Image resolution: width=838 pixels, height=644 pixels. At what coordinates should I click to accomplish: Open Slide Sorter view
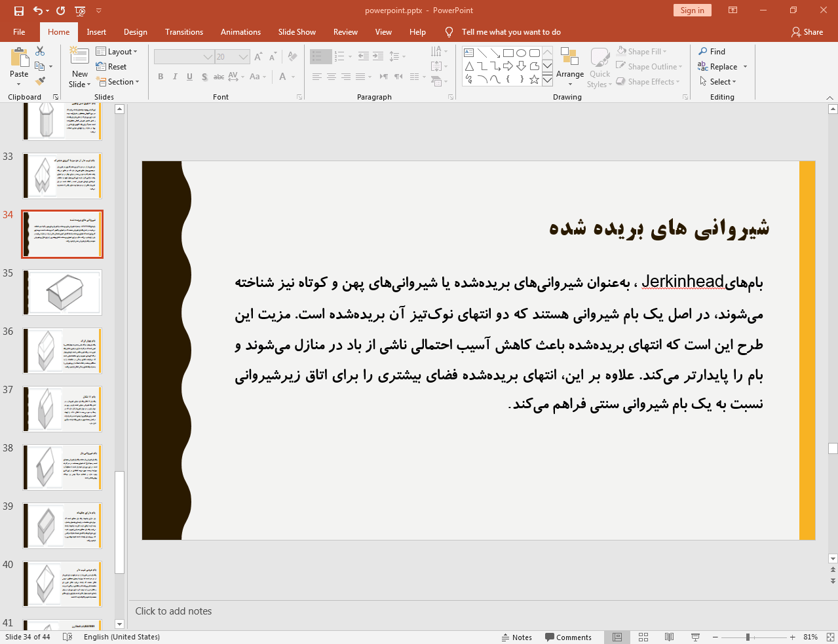click(x=643, y=637)
